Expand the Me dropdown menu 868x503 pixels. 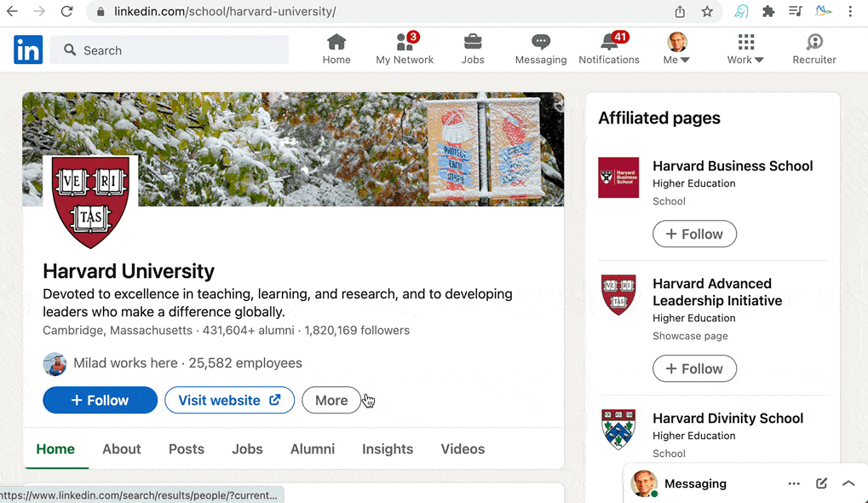pyautogui.click(x=676, y=49)
